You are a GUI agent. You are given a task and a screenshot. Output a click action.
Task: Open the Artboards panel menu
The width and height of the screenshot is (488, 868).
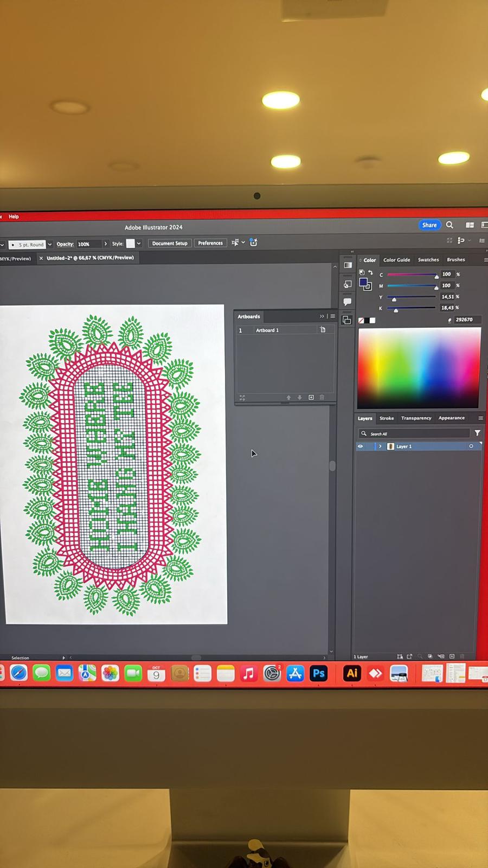[333, 316]
